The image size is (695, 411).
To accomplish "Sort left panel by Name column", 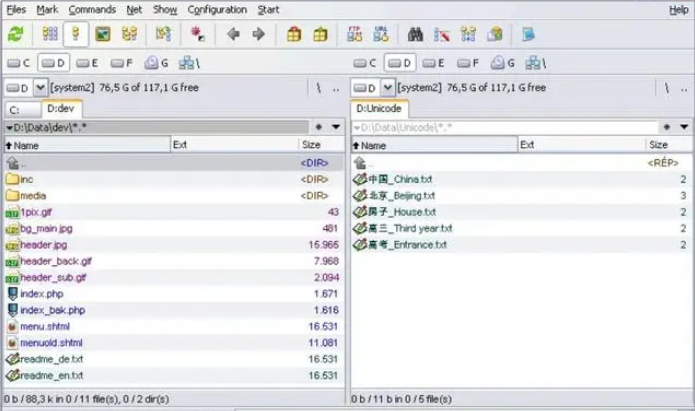I will coord(87,145).
